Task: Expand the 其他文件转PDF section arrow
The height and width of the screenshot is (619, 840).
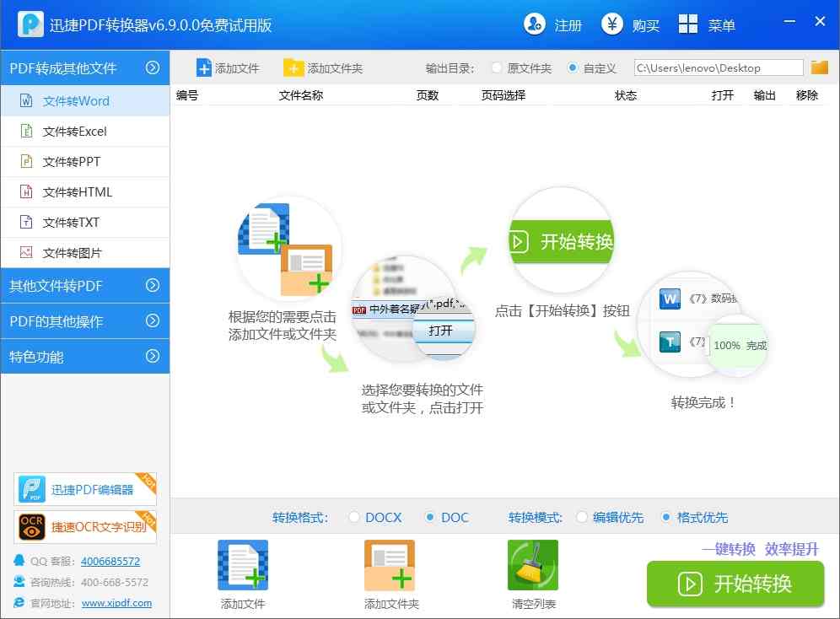Action: coord(153,285)
